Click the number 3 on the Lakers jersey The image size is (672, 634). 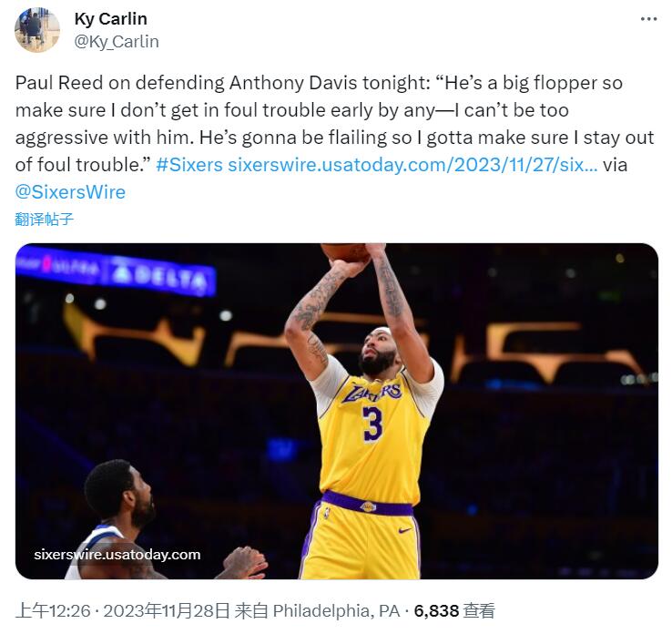pyautogui.click(x=372, y=424)
